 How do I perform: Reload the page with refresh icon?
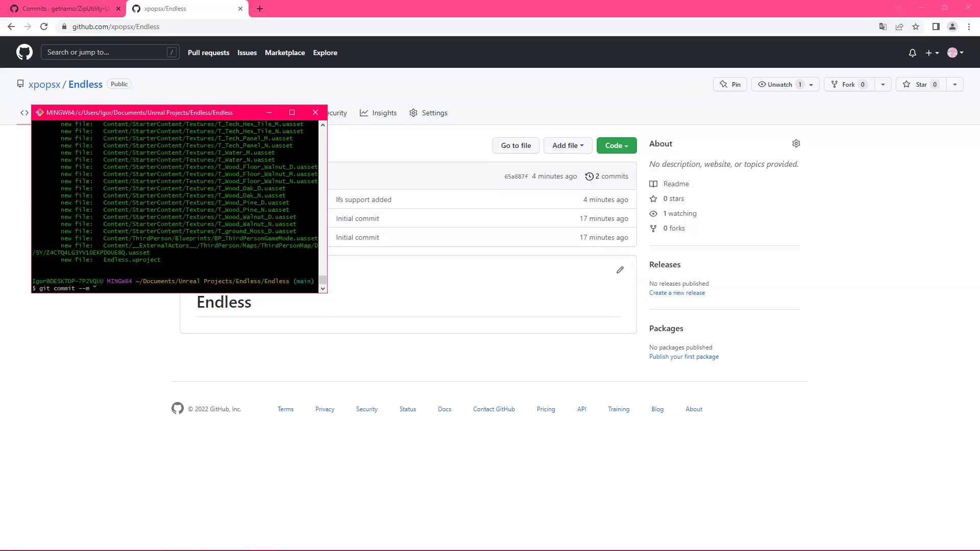pyautogui.click(x=44, y=27)
